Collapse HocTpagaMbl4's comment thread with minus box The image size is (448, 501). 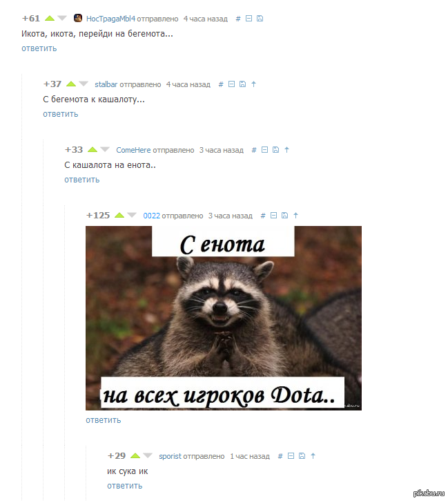pyautogui.click(x=249, y=19)
